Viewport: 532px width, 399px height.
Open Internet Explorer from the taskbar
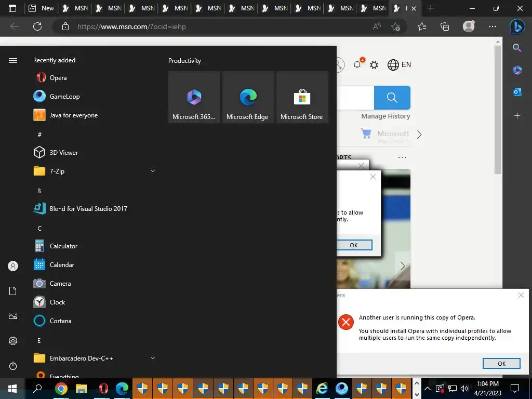click(322, 389)
